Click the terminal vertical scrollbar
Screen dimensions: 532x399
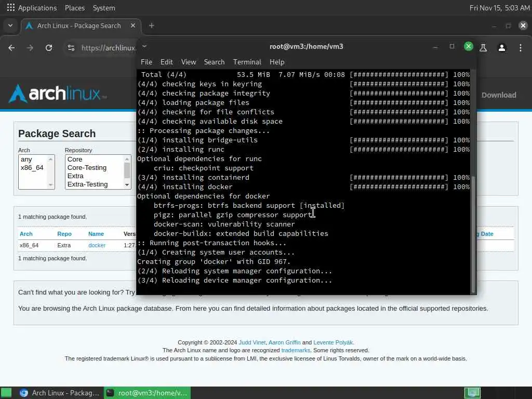tap(473, 234)
